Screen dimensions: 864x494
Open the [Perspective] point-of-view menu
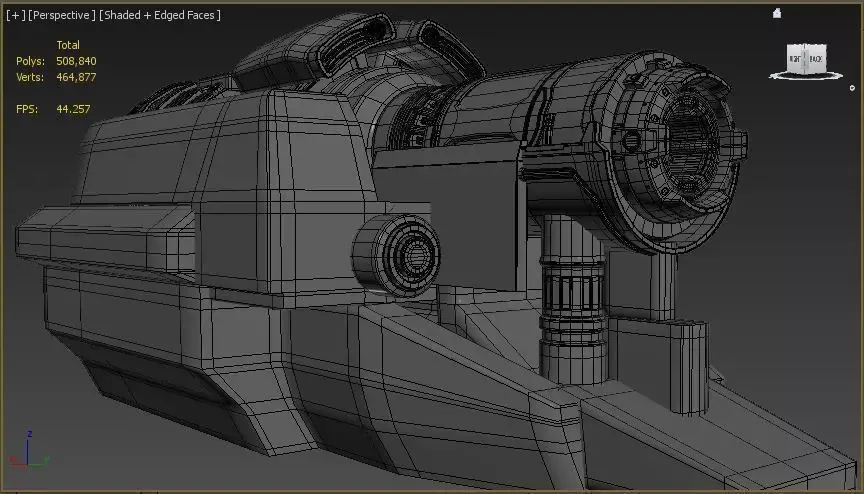pyautogui.click(x=62, y=15)
